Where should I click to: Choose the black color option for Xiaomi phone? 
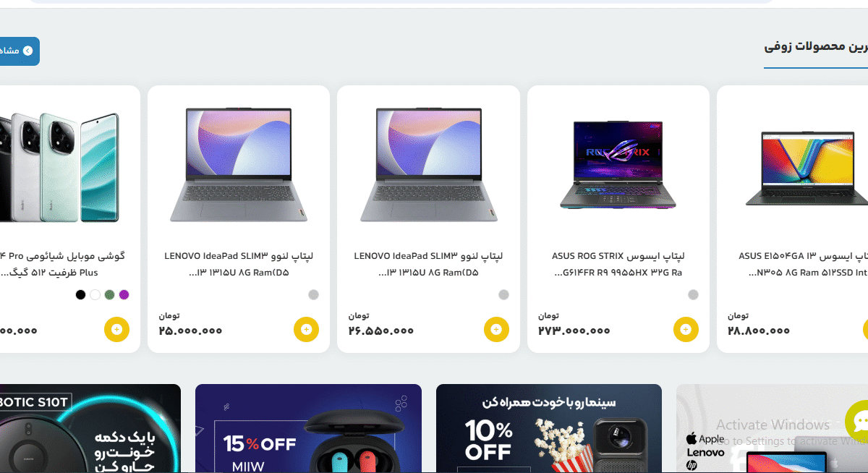coord(80,294)
